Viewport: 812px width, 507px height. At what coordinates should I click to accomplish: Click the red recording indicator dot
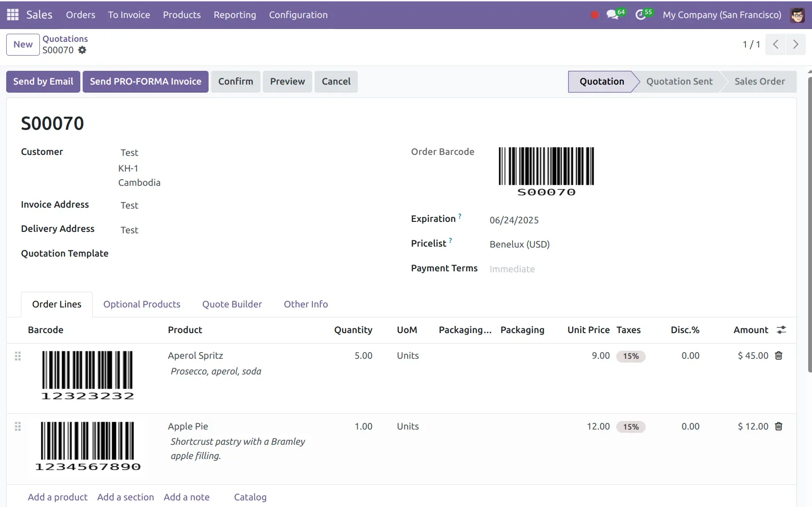(594, 15)
